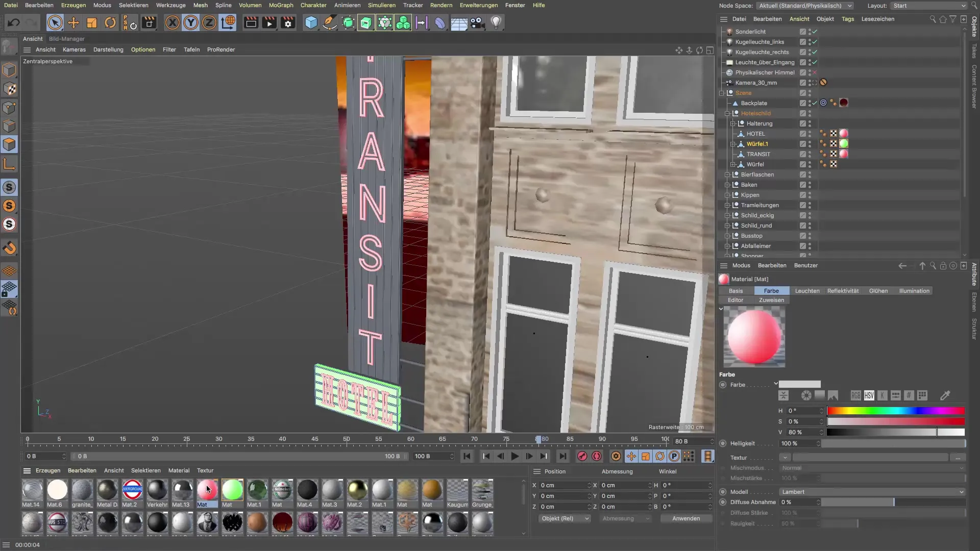Select the Scale tool icon
This screenshot has width=980, height=551.
pos(92,23)
